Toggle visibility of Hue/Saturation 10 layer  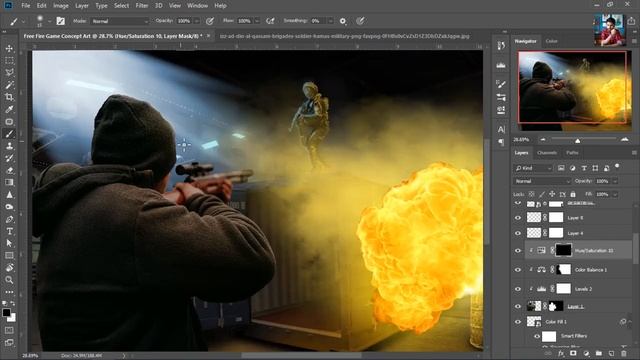pyautogui.click(x=518, y=251)
